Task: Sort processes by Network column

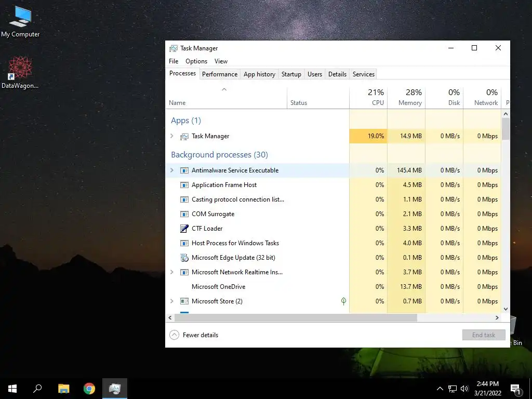Action: 482,98
